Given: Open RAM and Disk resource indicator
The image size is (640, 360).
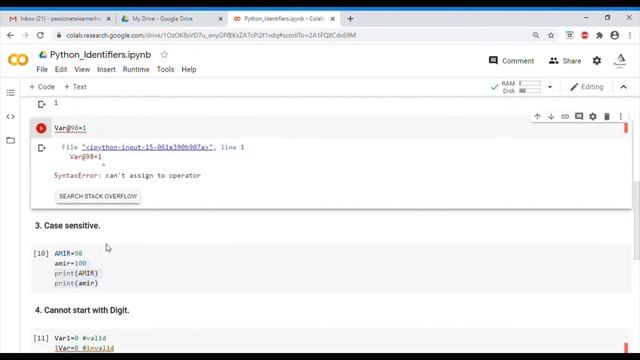Looking at the screenshot, I should click(x=521, y=87).
